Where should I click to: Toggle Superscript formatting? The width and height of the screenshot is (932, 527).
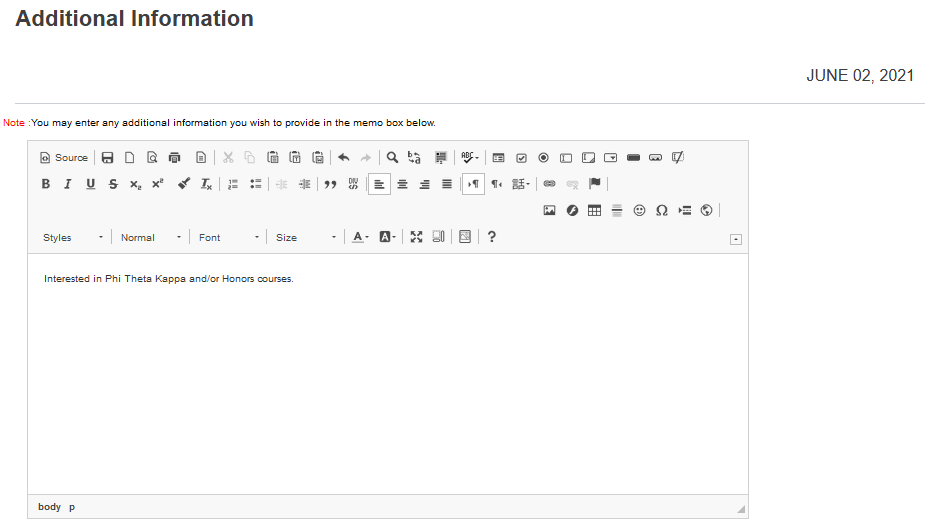(x=158, y=184)
